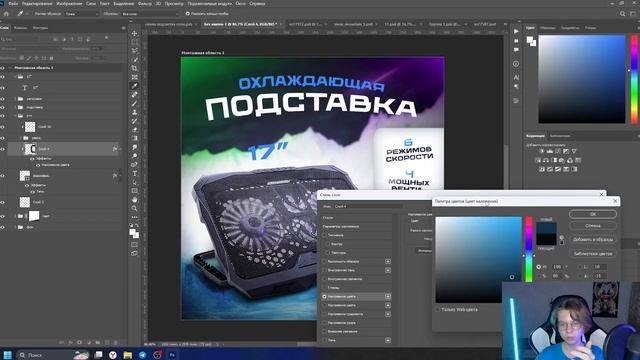Select the Healing Brush tool

tap(134, 95)
